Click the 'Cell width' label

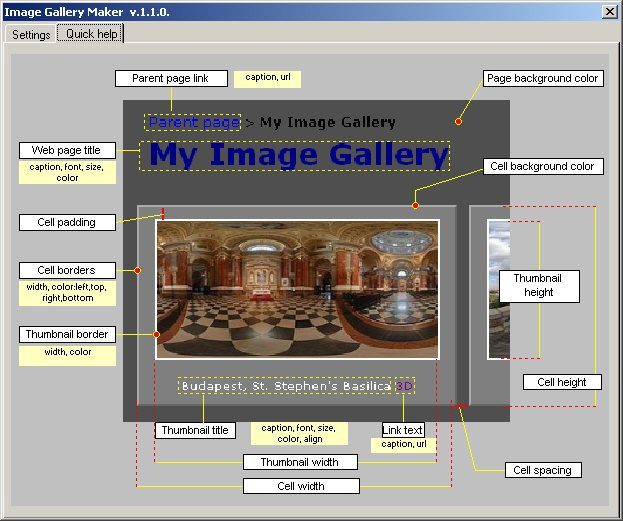click(x=301, y=486)
